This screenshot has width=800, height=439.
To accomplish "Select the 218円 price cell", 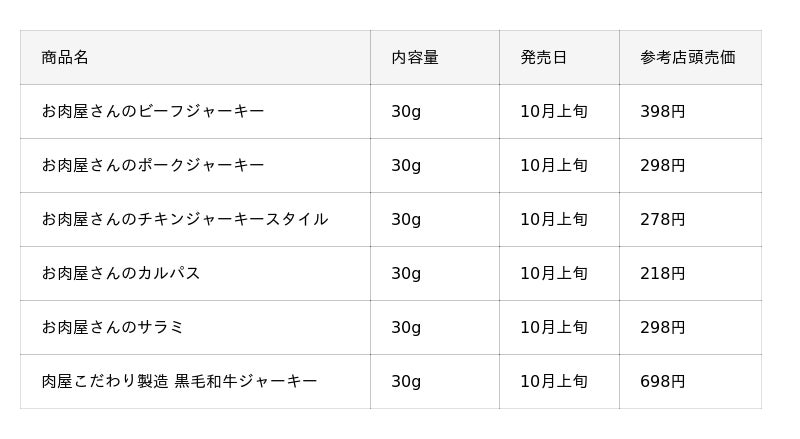I will click(663, 274).
